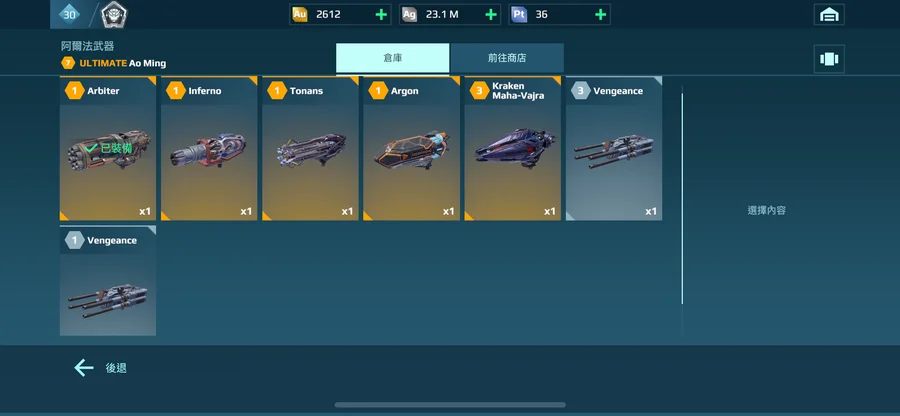Select the equipped Arbiter weapon card
The width and height of the screenshot is (900, 416).
108,149
